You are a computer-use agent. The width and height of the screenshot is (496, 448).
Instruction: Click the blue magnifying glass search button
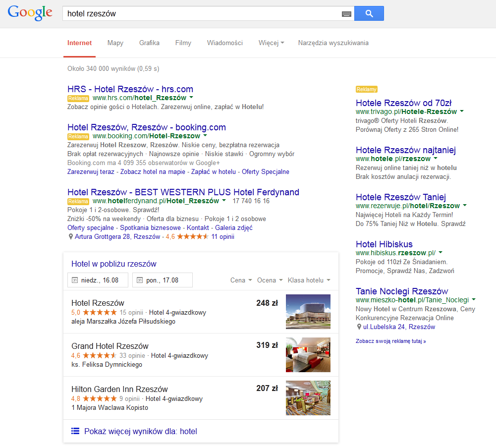click(369, 13)
